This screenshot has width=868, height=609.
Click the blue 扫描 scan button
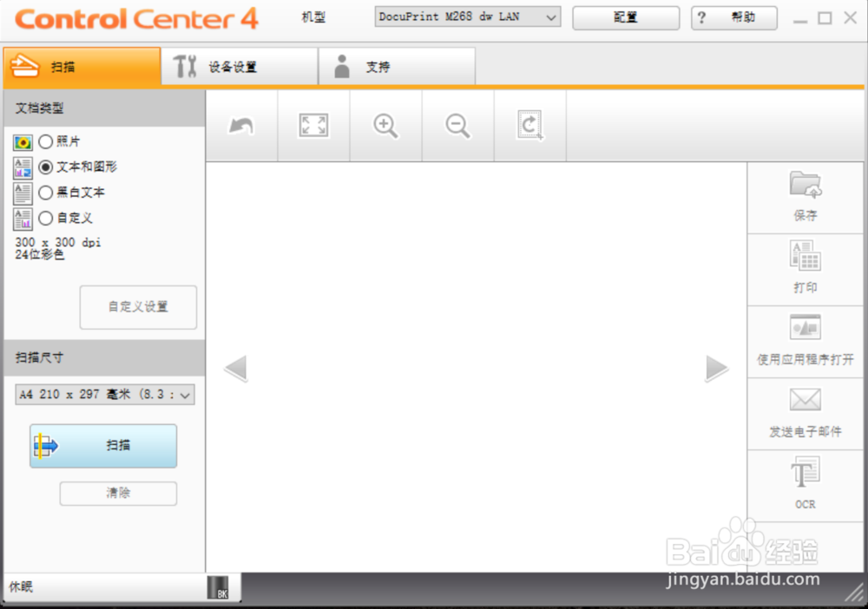point(103,446)
